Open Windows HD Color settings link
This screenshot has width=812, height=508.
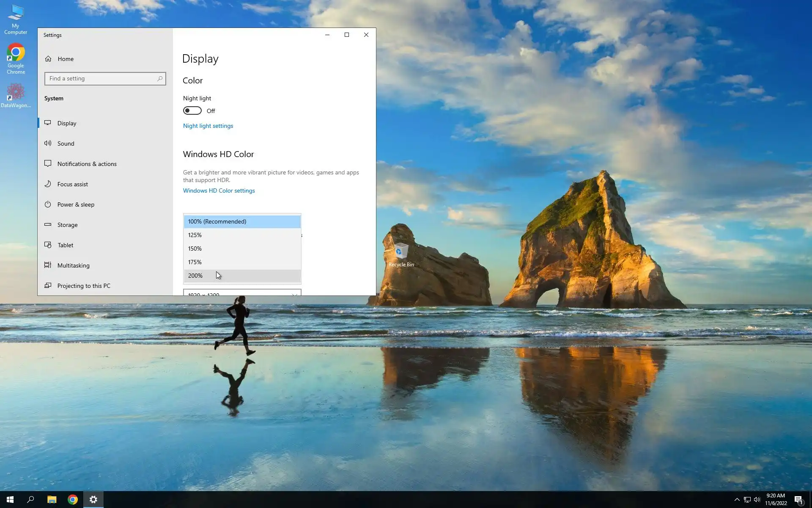click(x=219, y=190)
